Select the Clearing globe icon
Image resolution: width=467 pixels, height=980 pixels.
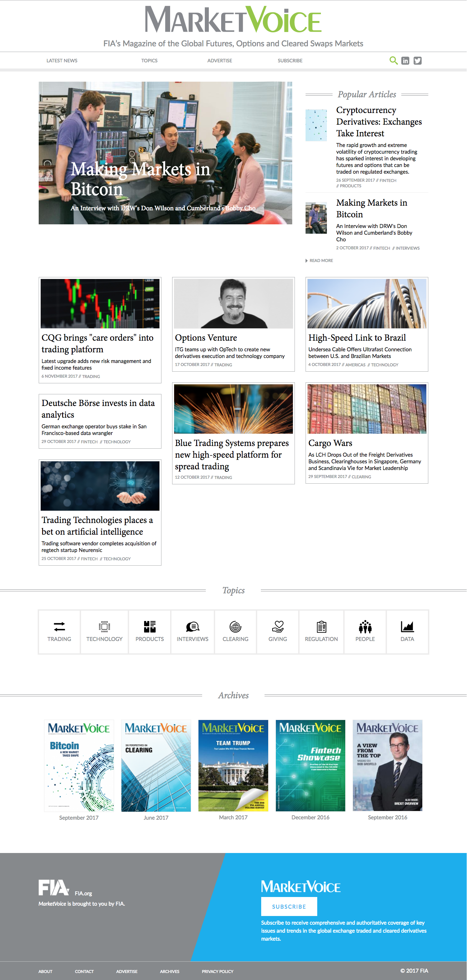click(235, 626)
